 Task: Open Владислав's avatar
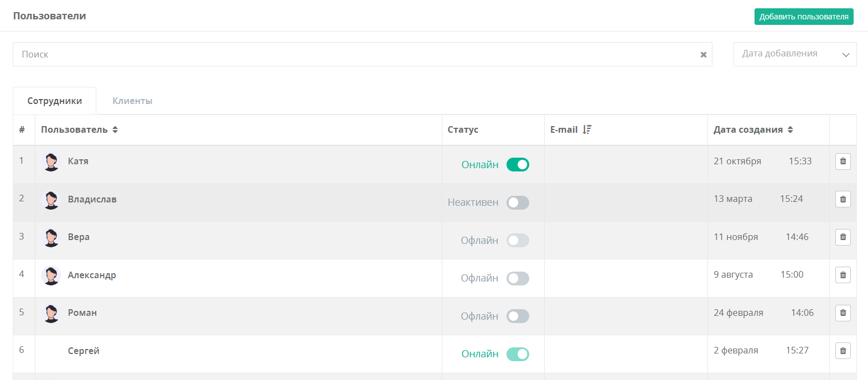click(x=51, y=200)
